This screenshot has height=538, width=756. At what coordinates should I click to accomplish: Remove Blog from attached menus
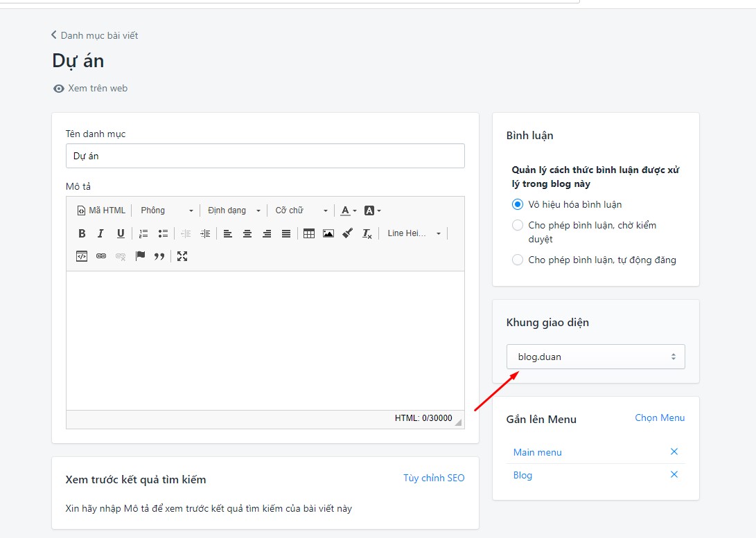click(674, 474)
